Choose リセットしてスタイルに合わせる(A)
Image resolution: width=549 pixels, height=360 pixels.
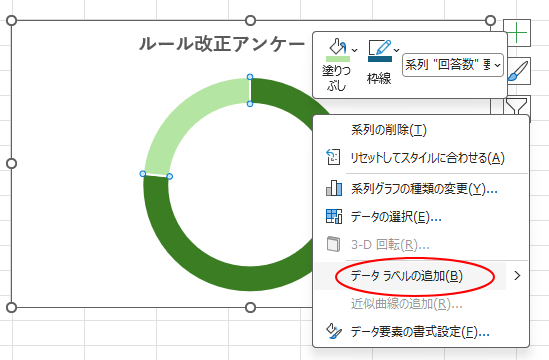(x=421, y=158)
